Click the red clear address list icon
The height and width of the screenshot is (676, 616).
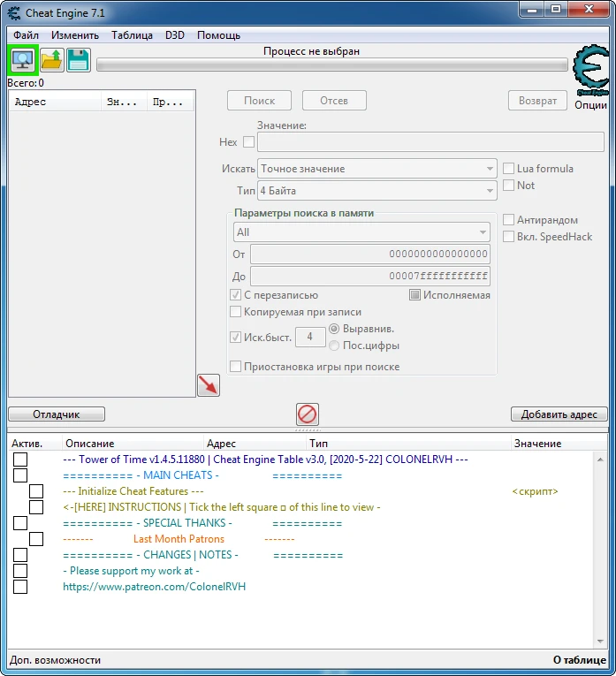pos(308,414)
